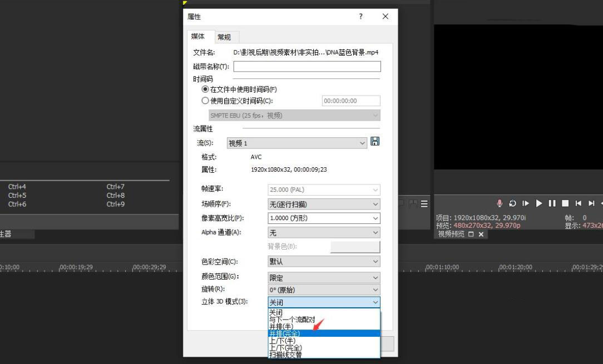Click the play from start icon
The image size is (603, 364).
pos(525,203)
